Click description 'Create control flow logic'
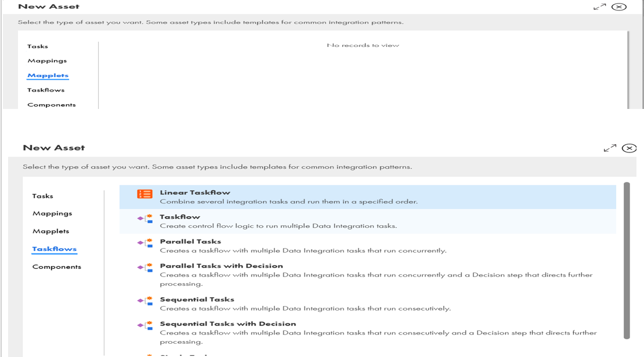This screenshot has width=644, height=357. [x=278, y=225]
